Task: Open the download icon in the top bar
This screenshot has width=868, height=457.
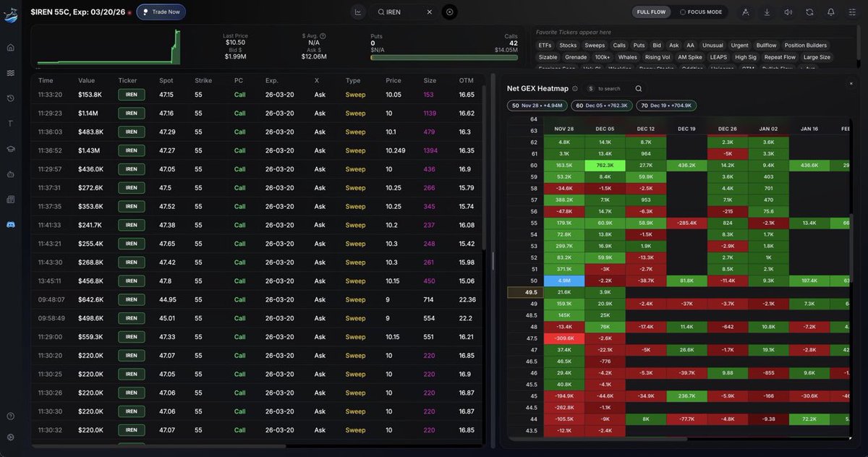Action: [x=767, y=12]
